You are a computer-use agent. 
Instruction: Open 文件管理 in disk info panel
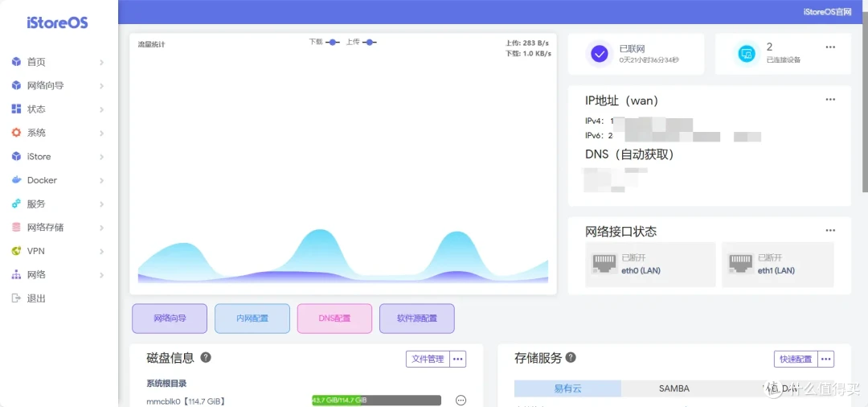[x=428, y=359]
